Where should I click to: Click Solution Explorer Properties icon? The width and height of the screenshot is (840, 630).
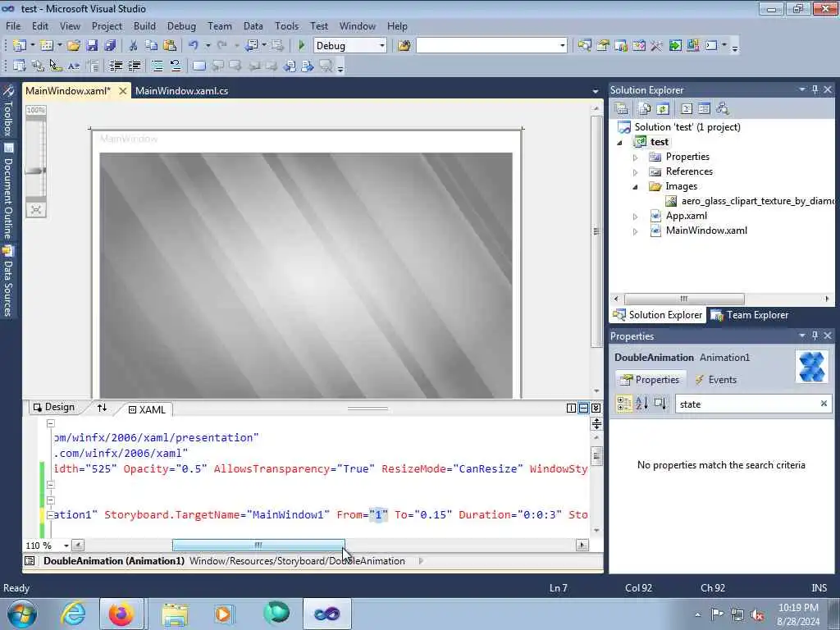622,109
